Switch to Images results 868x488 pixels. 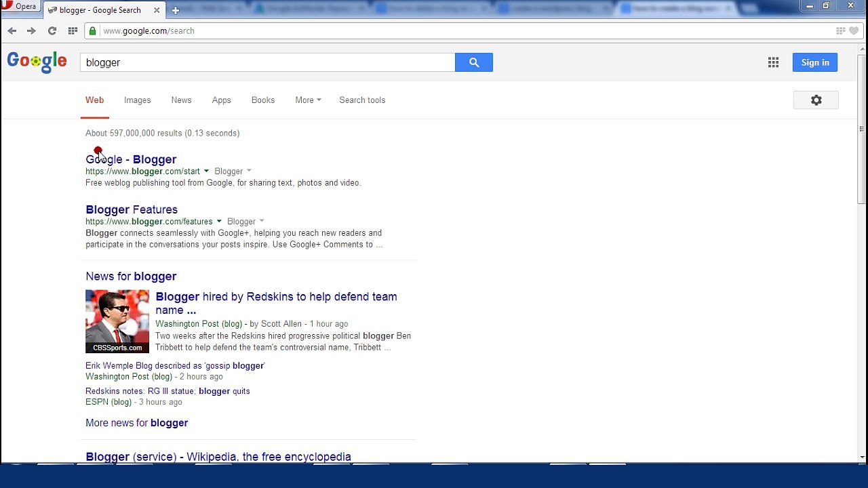137,100
